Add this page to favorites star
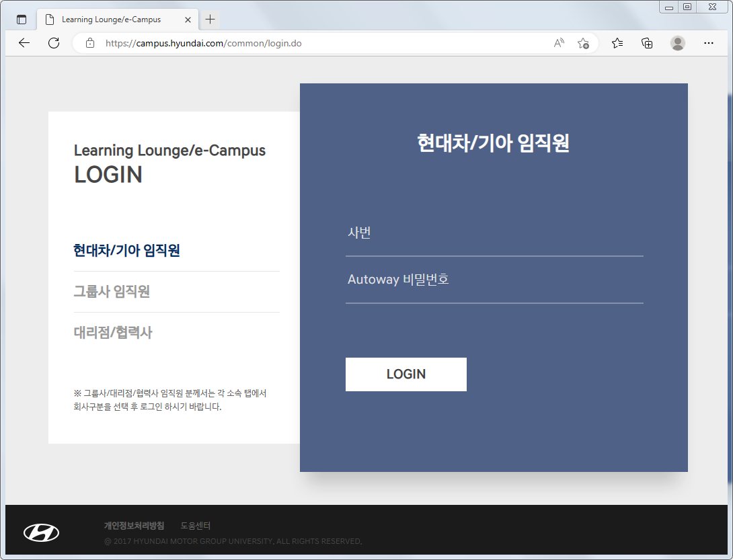Image resolution: width=733 pixels, height=560 pixels. (x=583, y=43)
